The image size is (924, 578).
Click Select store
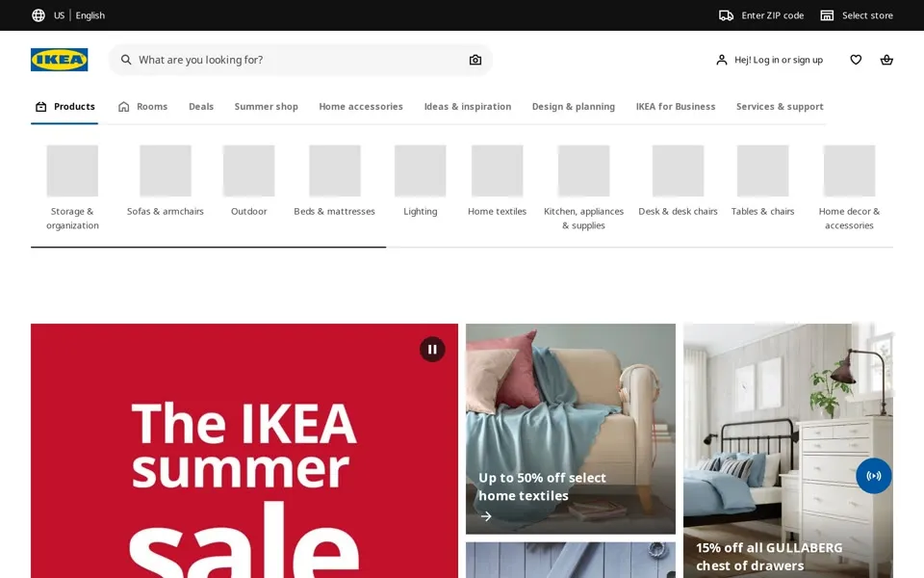click(x=867, y=15)
